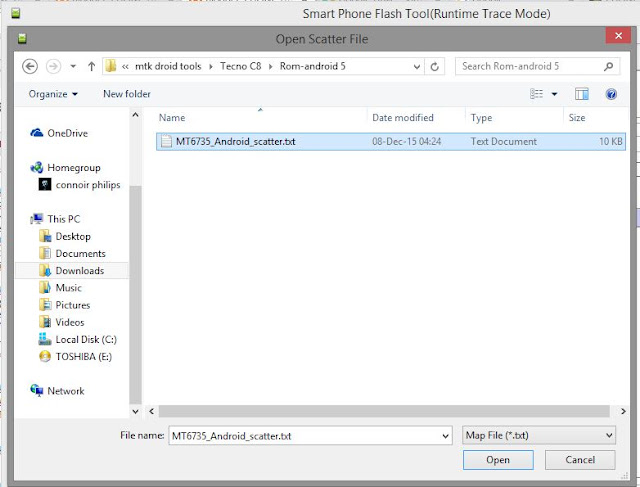Go back using the Back arrow button
Image resolution: width=640 pixels, height=487 pixels.
(x=30, y=66)
